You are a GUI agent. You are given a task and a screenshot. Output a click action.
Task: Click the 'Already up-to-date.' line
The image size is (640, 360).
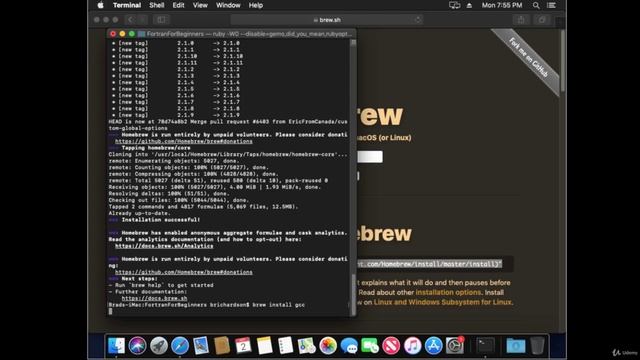pyautogui.click(x=140, y=213)
